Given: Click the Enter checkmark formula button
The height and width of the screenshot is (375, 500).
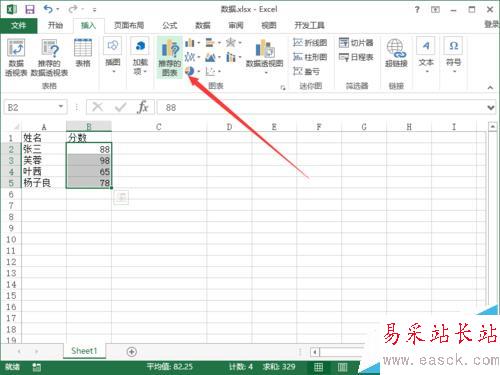Looking at the screenshot, I should click(120, 107).
